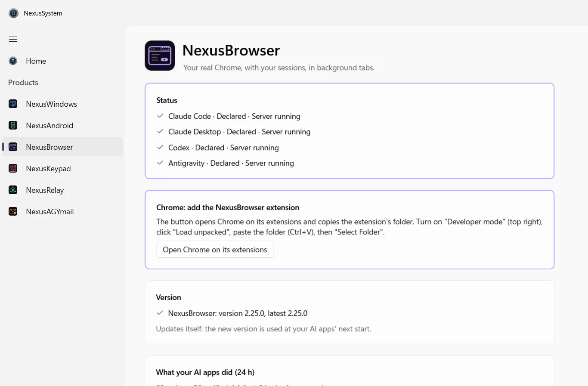This screenshot has height=386, width=588.
Task: Click the NexusRelay product icon
Action: tap(13, 190)
